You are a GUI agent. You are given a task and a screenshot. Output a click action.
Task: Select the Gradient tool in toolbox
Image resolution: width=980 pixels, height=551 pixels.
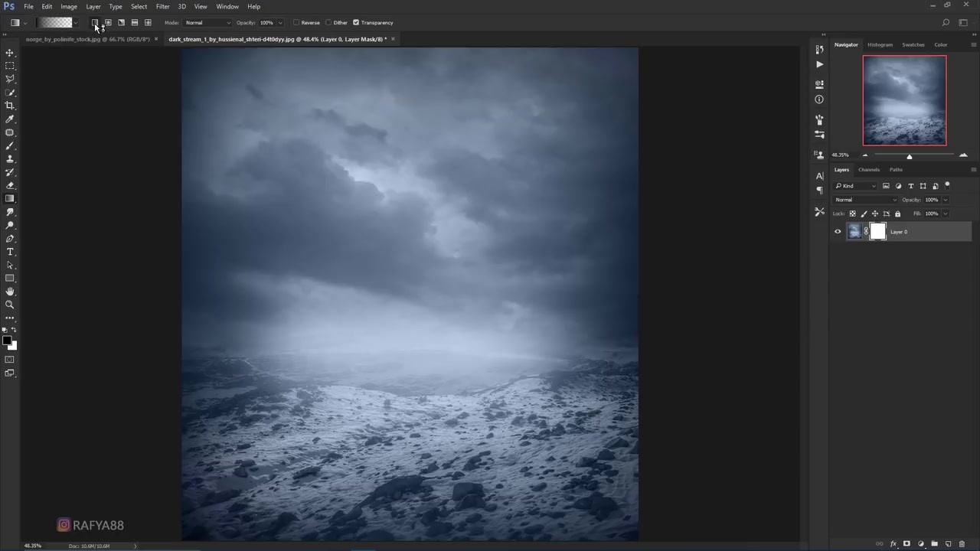[10, 199]
